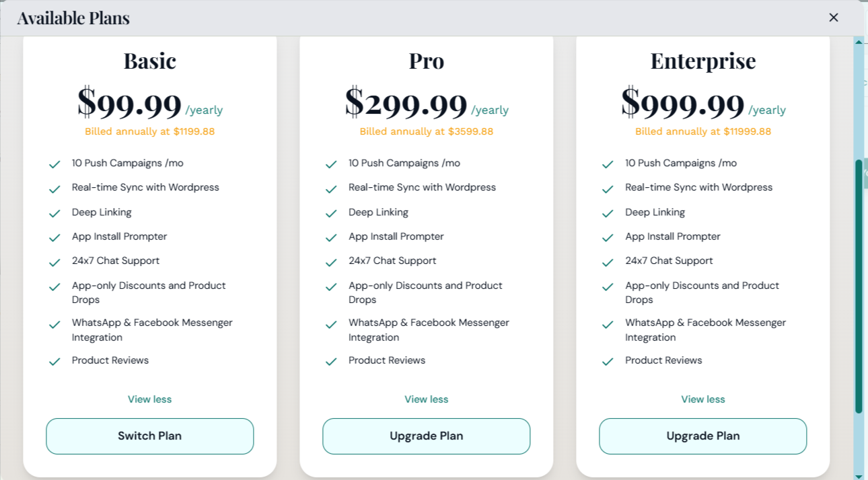Collapse Pro features with View less
The width and height of the screenshot is (868, 480).
point(426,399)
